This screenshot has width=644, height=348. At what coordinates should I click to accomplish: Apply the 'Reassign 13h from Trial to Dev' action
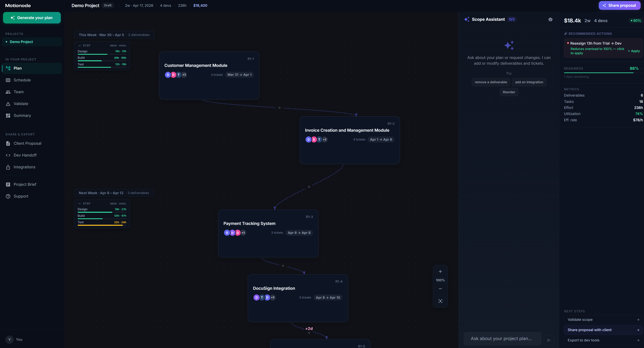pyautogui.click(x=634, y=51)
